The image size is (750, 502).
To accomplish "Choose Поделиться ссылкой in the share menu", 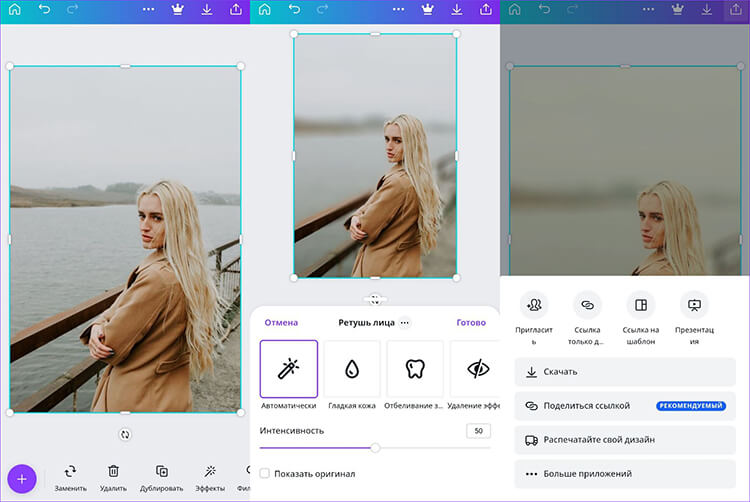I will coord(625,405).
